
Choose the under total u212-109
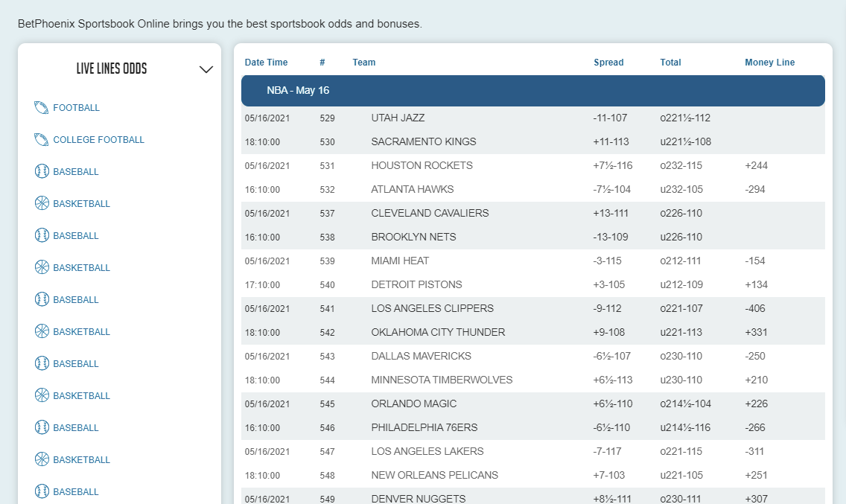tap(681, 284)
